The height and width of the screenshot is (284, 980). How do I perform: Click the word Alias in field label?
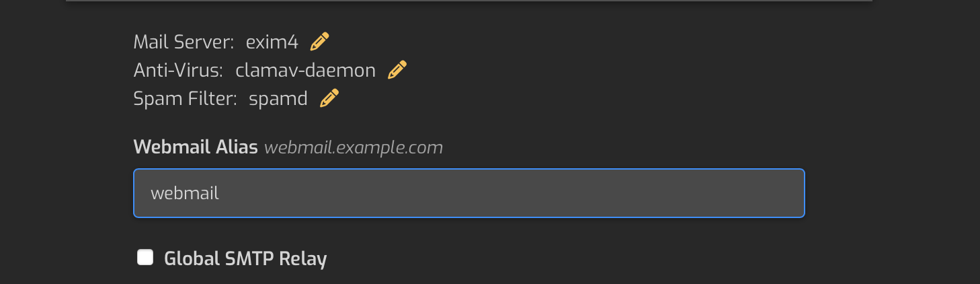(236, 147)
